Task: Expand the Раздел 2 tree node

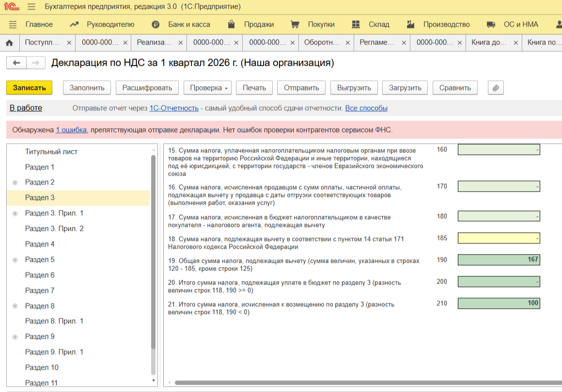Action: [15, 182]
